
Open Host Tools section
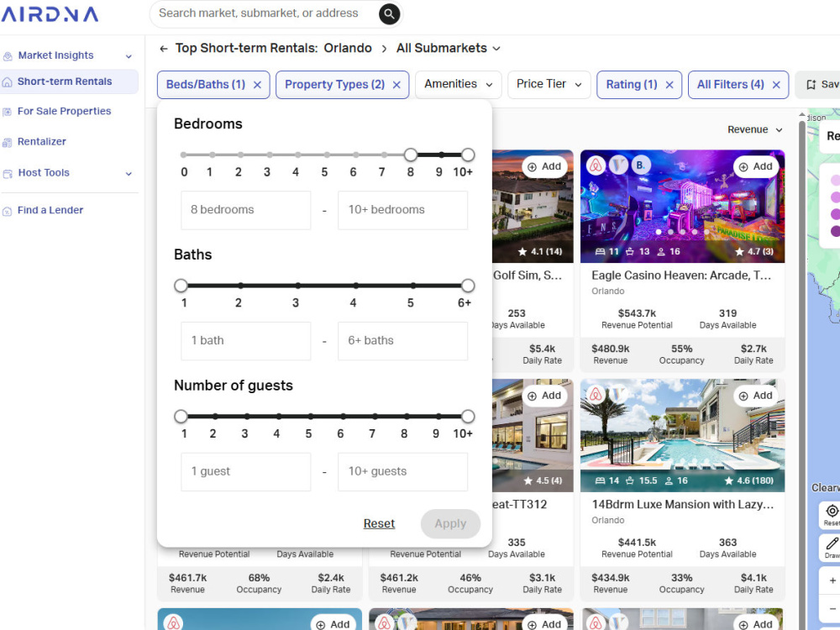(44, 173)
